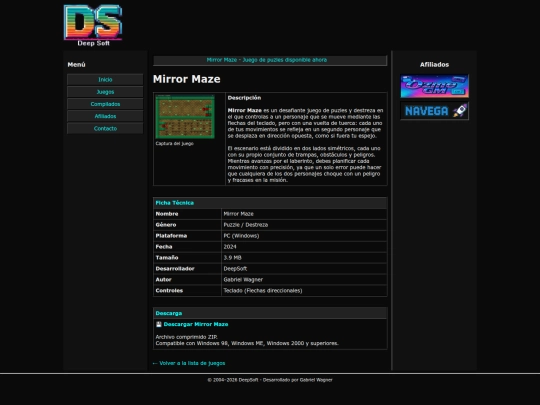
Task: Select platform value 'PC (Windows)'
Action: [241, 236]
